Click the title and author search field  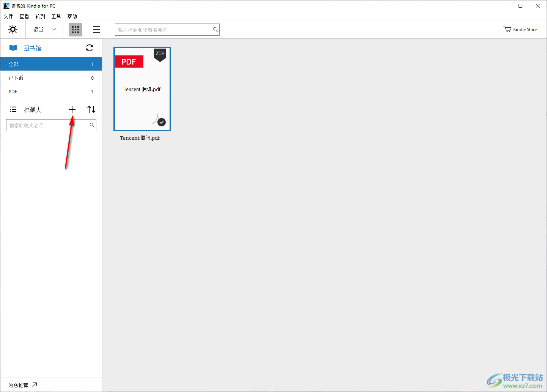point(167,30)
